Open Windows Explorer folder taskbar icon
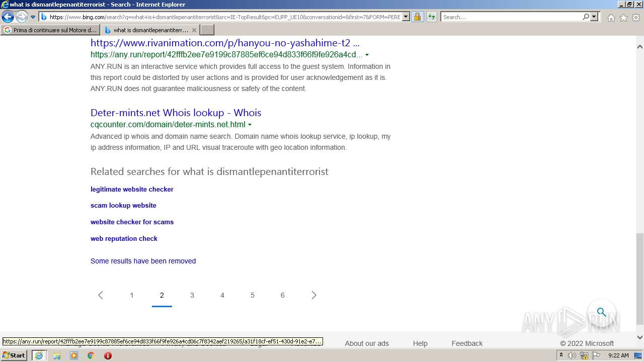Image resolution: width=644 pixels, height=362 pixels. pyautogui.click(x=57, y=355)
